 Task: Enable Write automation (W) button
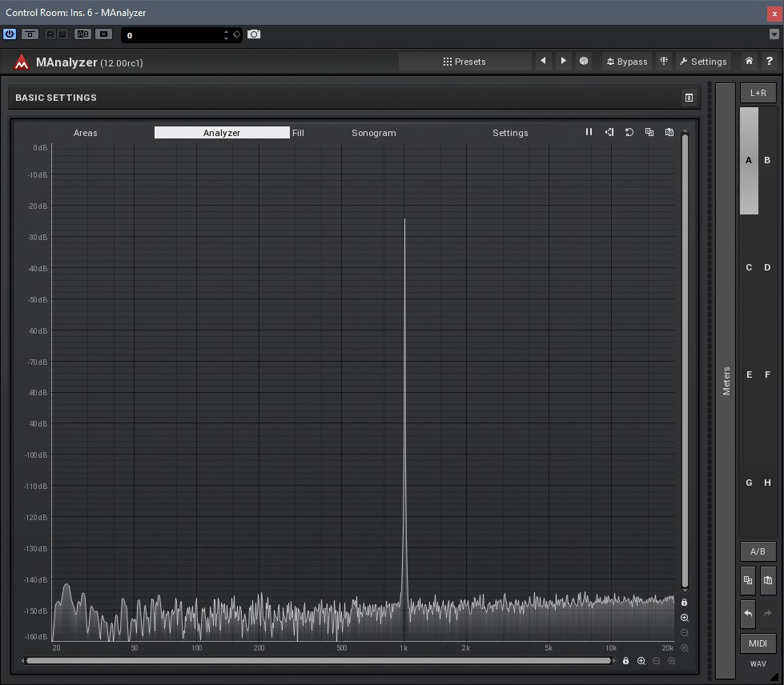click(62, 34)
